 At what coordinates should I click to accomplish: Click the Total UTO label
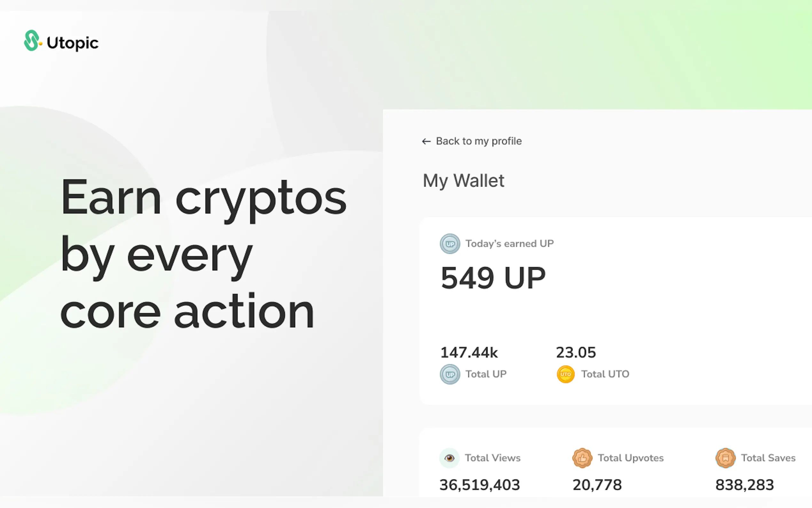click(605, 374)
